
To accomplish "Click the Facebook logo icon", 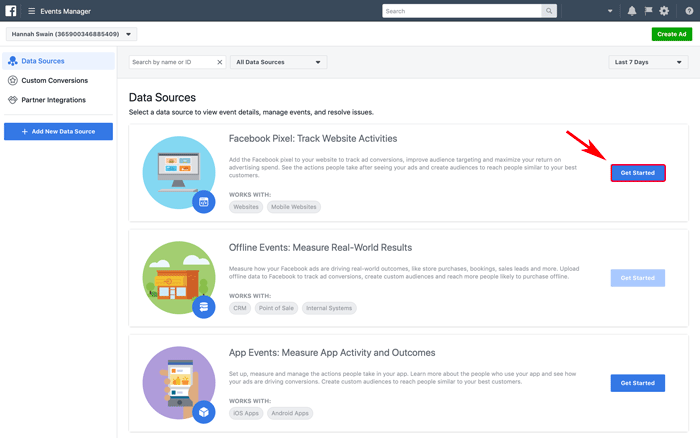I will click(11, 11).
